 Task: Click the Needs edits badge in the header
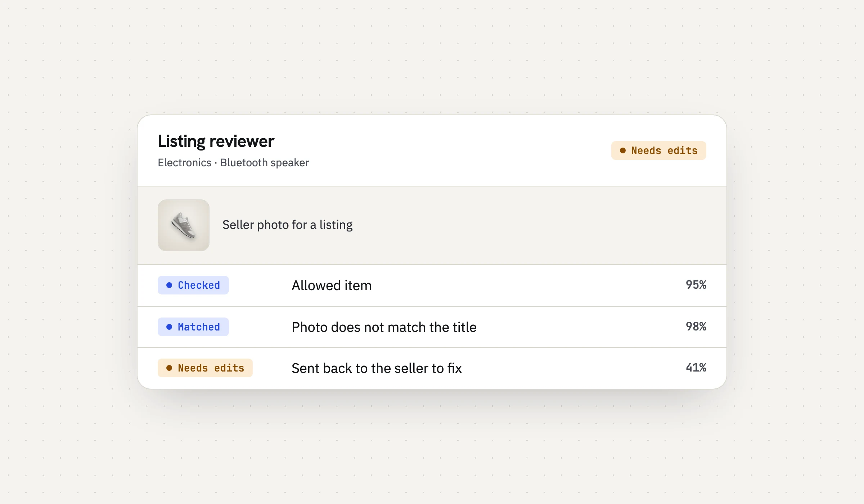click(x=658, y=150)
